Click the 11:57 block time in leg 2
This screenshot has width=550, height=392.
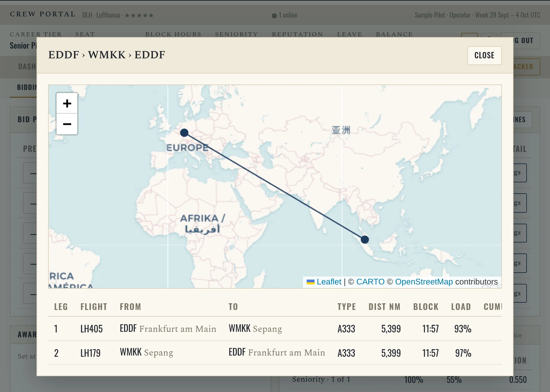(x=430, y=353)
